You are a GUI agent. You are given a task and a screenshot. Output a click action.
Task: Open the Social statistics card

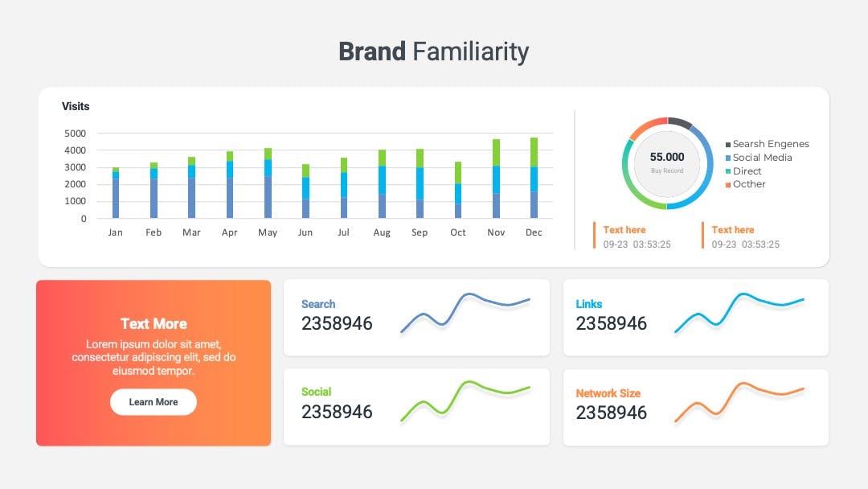(x=416, y=406)
